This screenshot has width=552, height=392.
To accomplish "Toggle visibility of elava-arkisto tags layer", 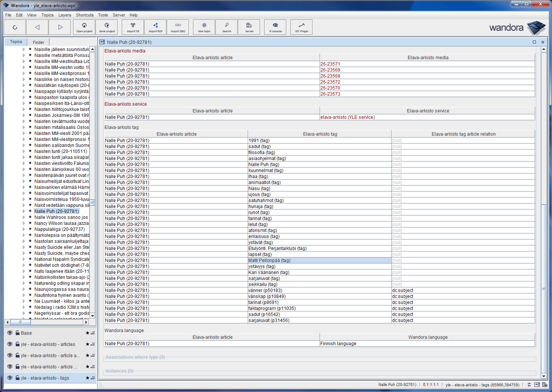I will point(10,378).
